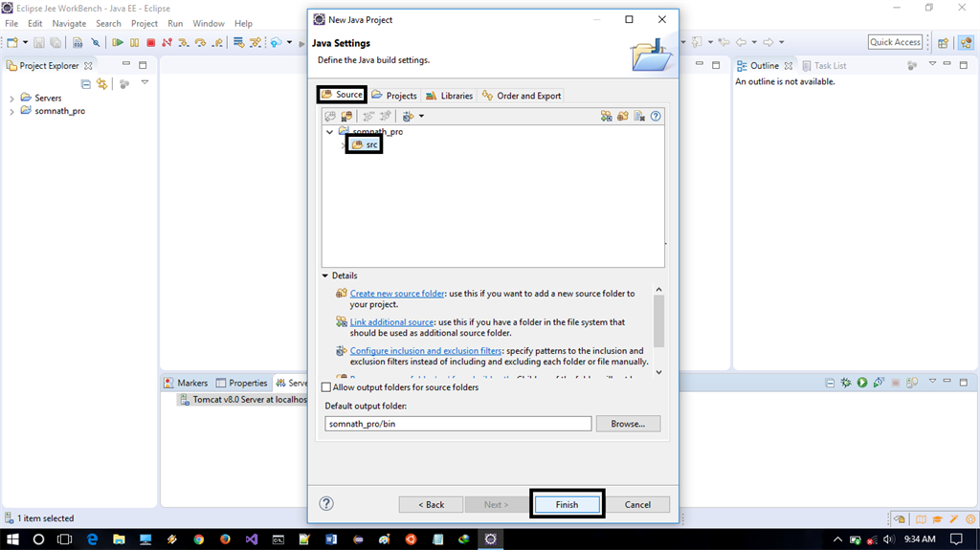Click Configure inclusion and exclusion filters link
This screenshot has width=980, height=550.
tap(426, 351)
